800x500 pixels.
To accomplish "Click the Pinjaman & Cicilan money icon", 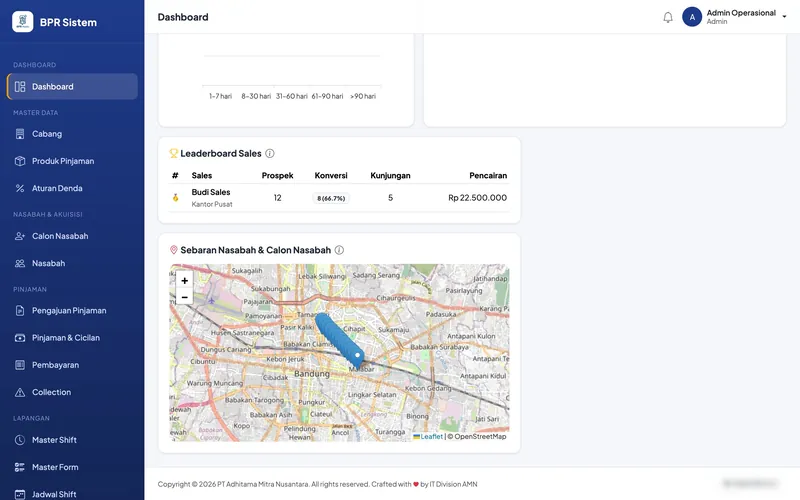I will (20, 338).
